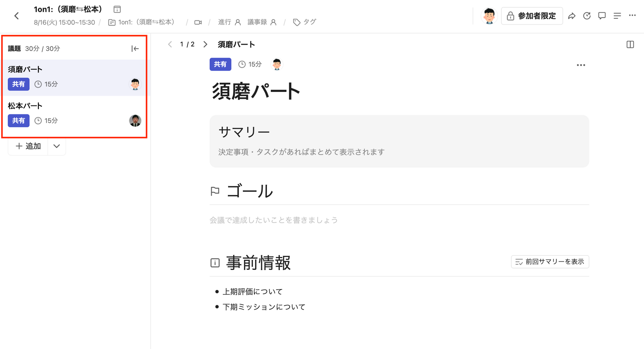This screenshot has height=349, width=644.
Task: Click the 前回サマリーを表示 button
Action: [x=550, y=262]
